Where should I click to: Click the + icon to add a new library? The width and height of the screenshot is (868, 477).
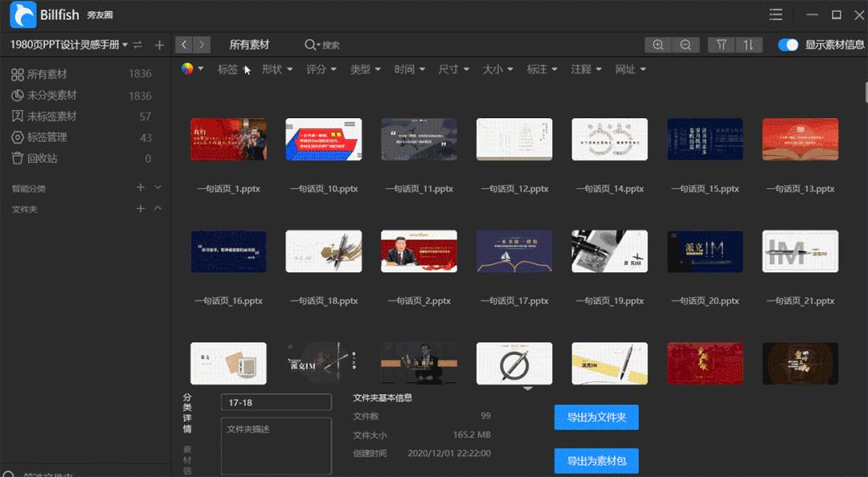pyautogui.click(x=158, y=44)
